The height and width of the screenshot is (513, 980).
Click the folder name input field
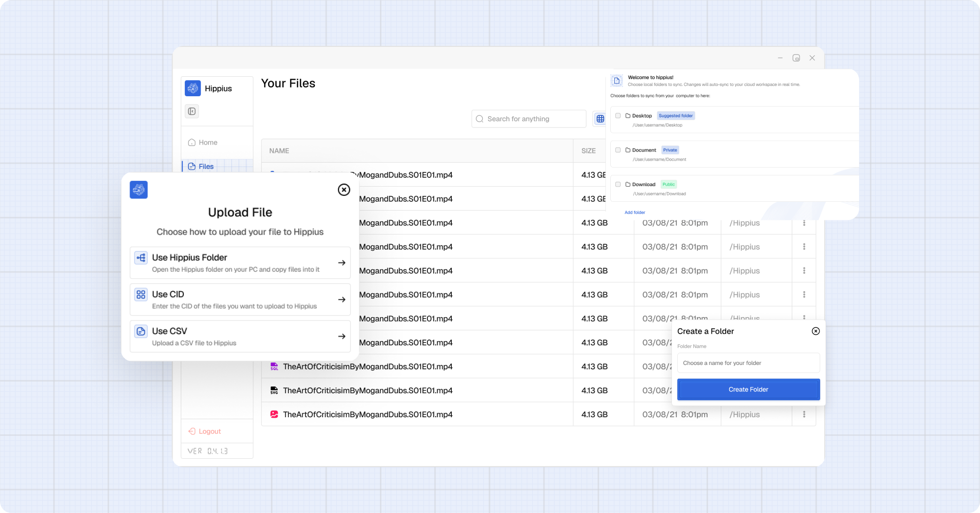(x=748, y=363)
